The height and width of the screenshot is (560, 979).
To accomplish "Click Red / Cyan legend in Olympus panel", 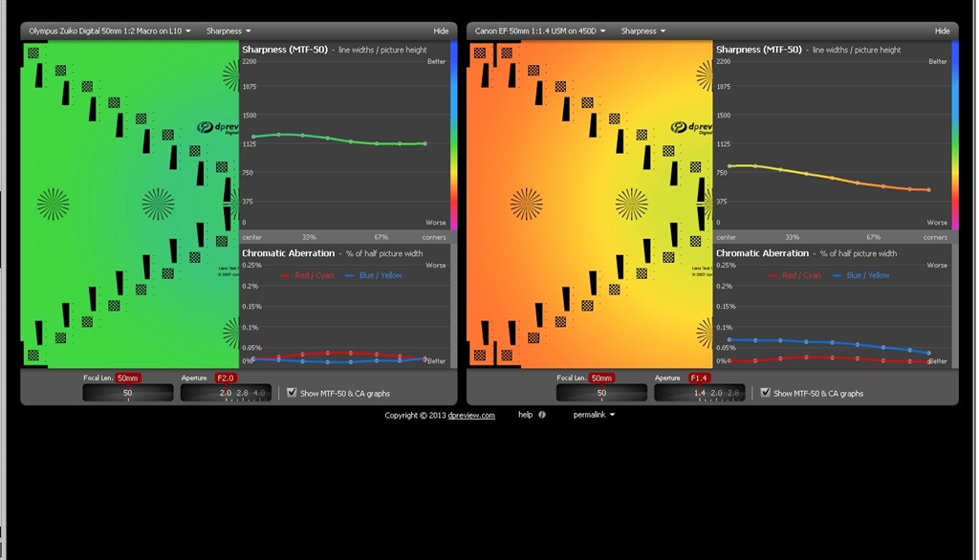I will [307, 275].
